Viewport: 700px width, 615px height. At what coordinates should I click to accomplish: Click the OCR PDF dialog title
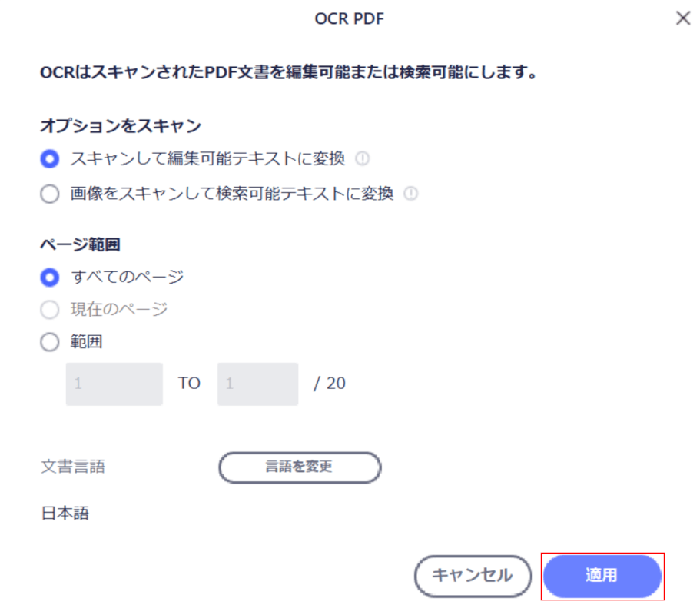tap(350, 19)
